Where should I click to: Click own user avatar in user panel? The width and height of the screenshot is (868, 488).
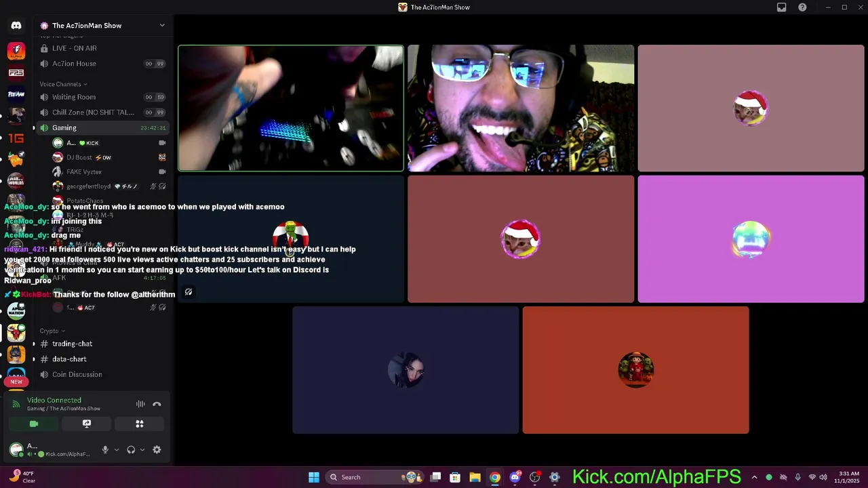click(16, 449)
